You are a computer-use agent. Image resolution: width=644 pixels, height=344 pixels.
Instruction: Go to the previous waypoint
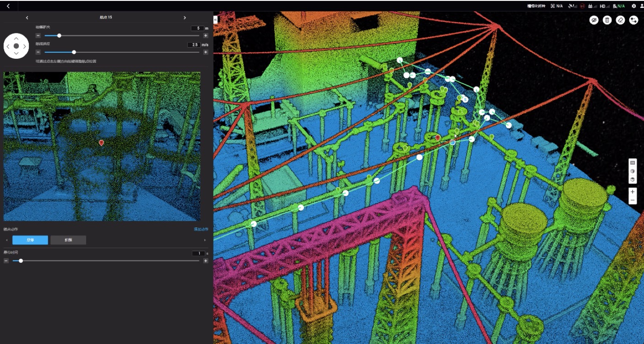[27, 17]
